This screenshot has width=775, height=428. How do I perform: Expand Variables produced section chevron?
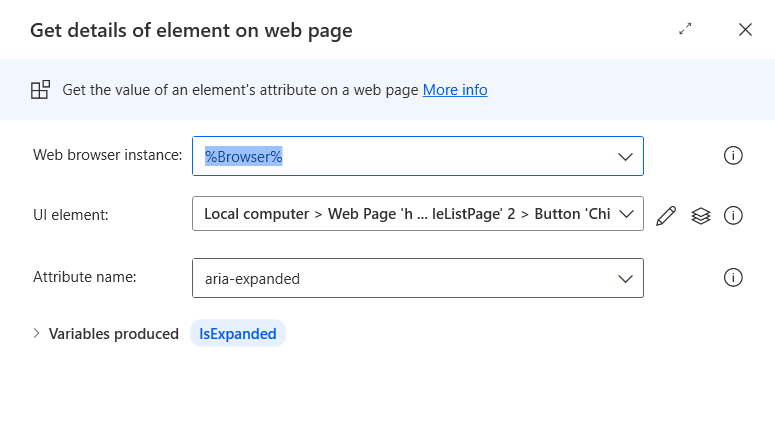pyautogui.click(x=37, y=334)
